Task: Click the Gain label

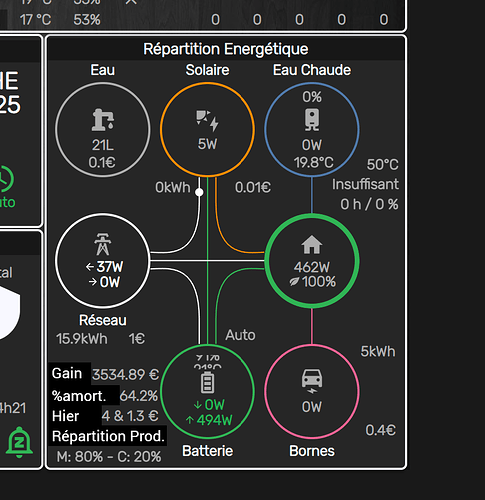Action: 67,373
